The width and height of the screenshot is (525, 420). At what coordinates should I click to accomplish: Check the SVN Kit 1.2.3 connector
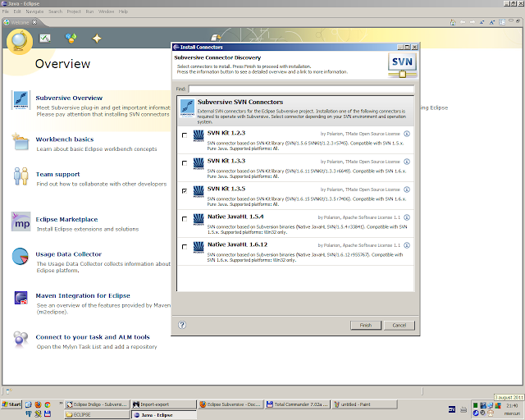click(x=185, y=135)
